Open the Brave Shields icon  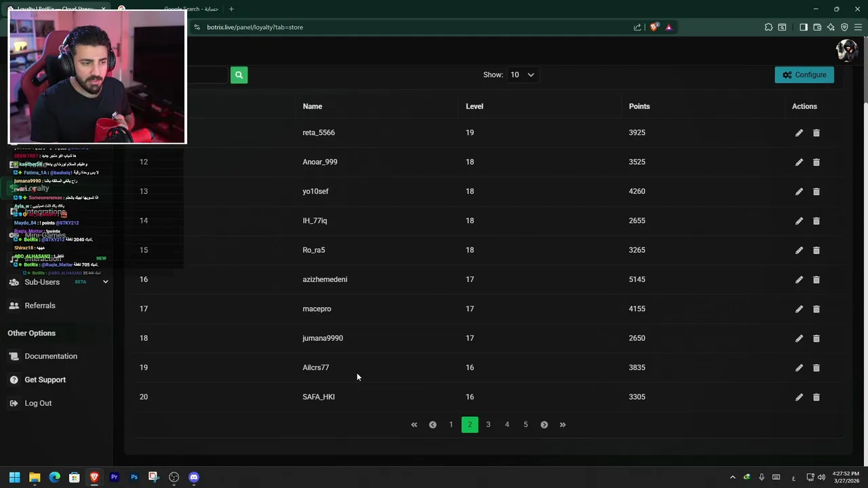coord(654,27)
